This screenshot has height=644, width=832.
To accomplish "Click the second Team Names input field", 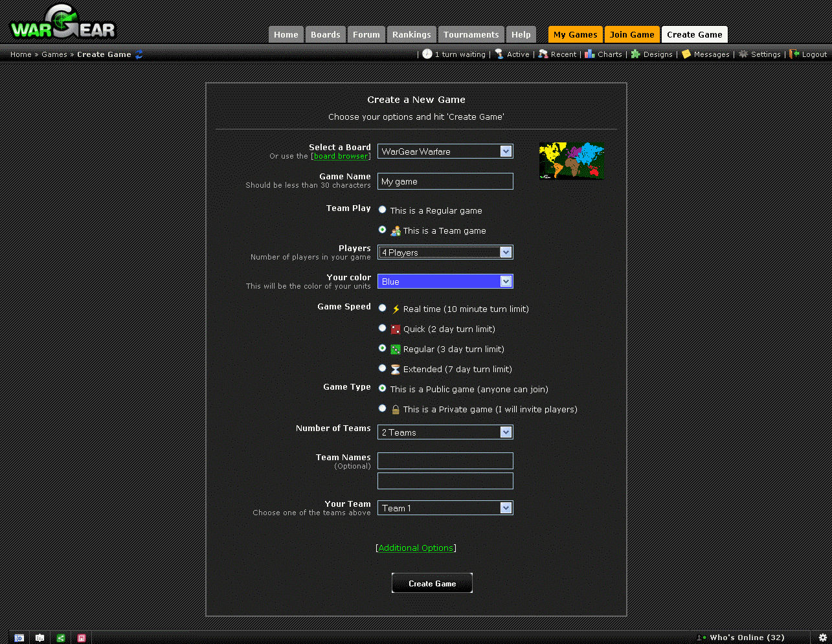I will point(445,481).
